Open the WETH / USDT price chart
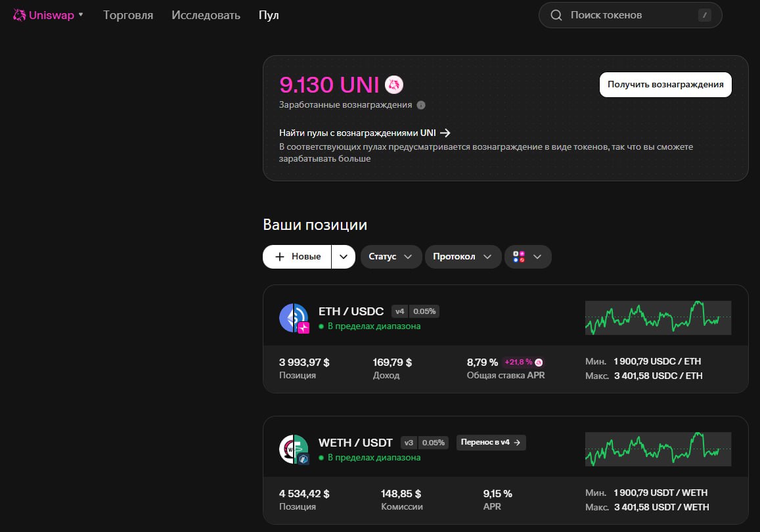The image size is (760, 532). coord(658,449)
